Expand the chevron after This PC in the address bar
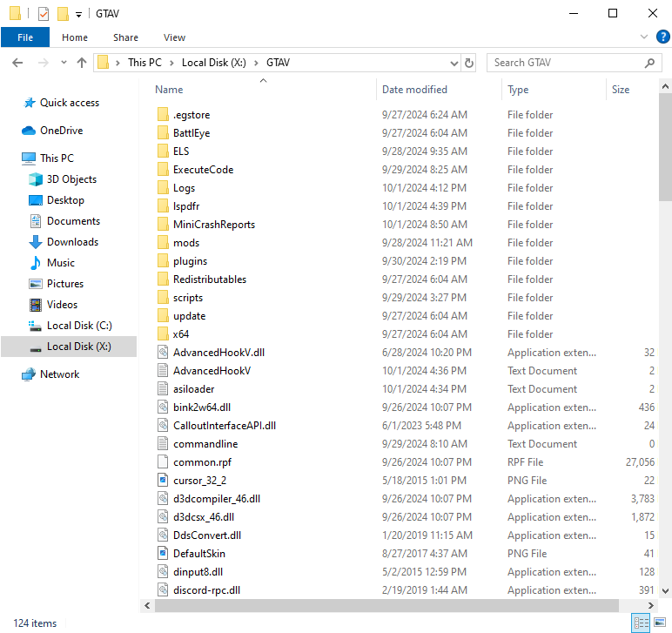 (171, 63)
